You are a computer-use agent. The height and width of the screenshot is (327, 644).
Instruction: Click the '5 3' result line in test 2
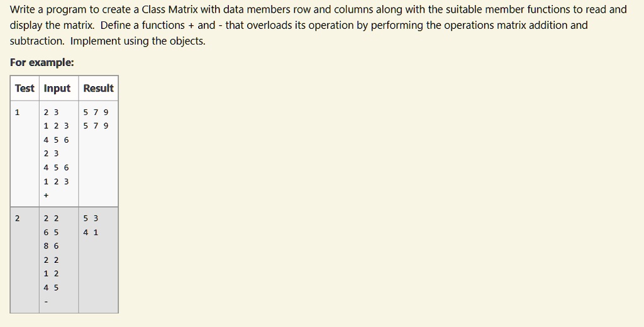click(x=91, y=219)
